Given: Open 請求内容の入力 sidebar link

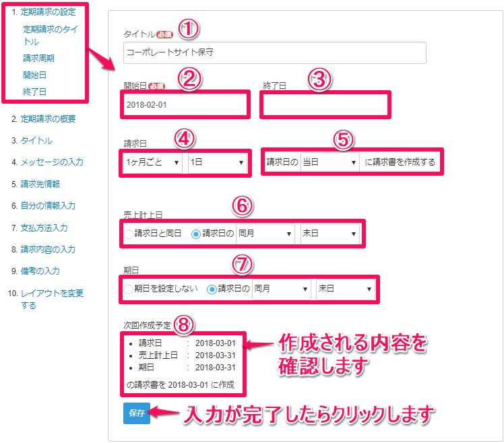Looking at the screenshot, I should [48, 249].
